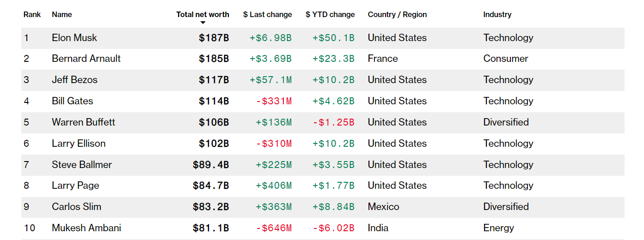Select Larry Ellison in the list
The width and height of the screenshot is (644, 240).
(79, 144)
